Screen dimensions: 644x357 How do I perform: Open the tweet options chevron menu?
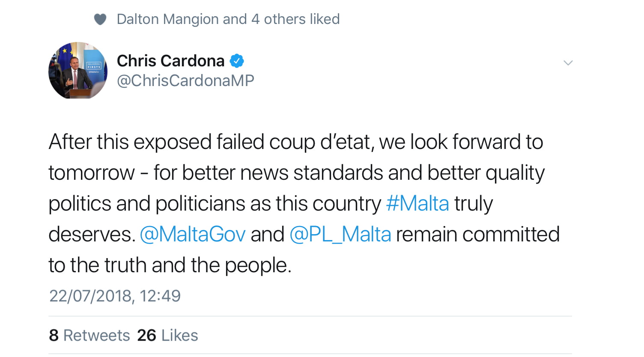coord(568,63)
